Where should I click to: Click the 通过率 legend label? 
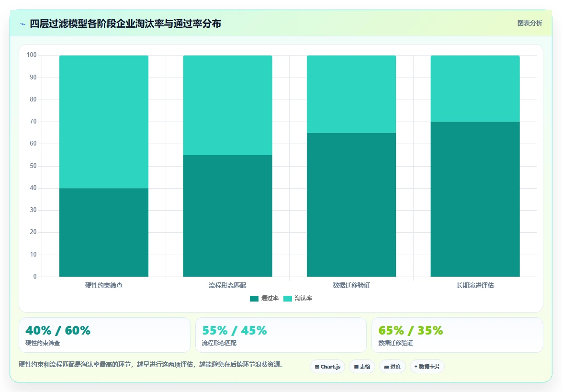click(270, 298)
